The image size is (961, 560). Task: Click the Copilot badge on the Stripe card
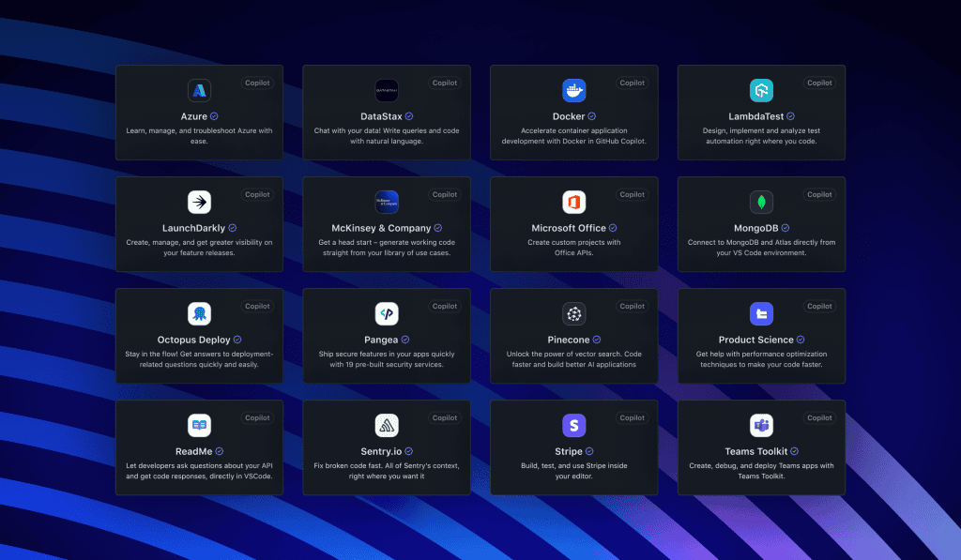(x=632, y=417)
